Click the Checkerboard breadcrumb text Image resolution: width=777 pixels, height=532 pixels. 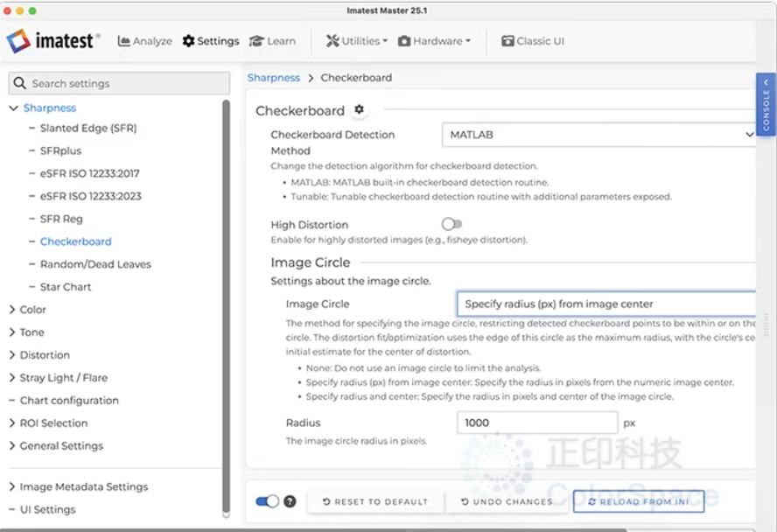pos(356,78)
